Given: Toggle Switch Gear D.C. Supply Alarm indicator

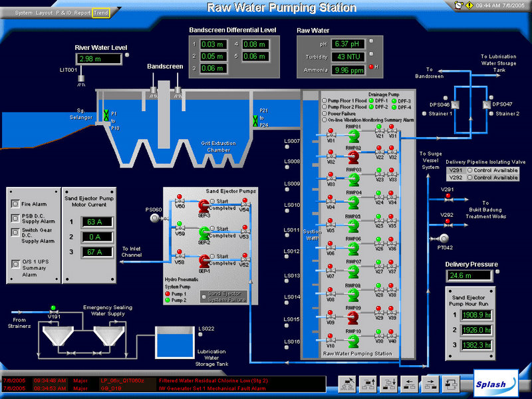Looking at the screenshot, I should coord(15,232).
